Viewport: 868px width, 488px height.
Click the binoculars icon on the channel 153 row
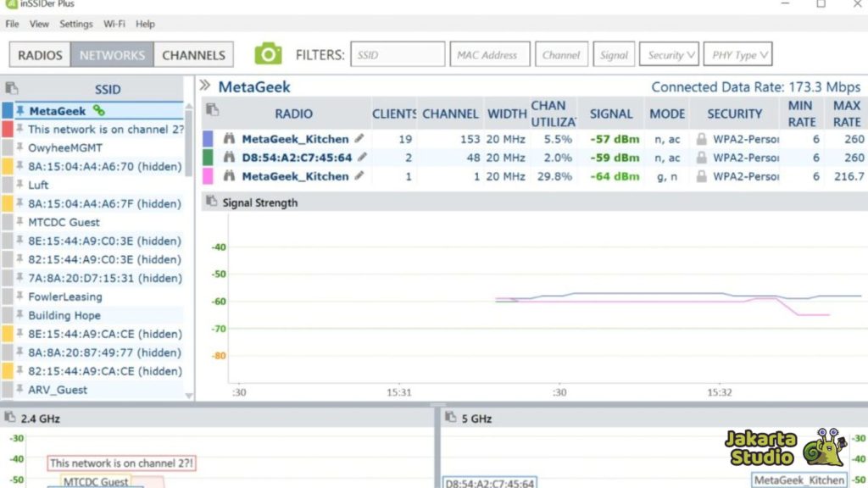(x=229, y=138)
